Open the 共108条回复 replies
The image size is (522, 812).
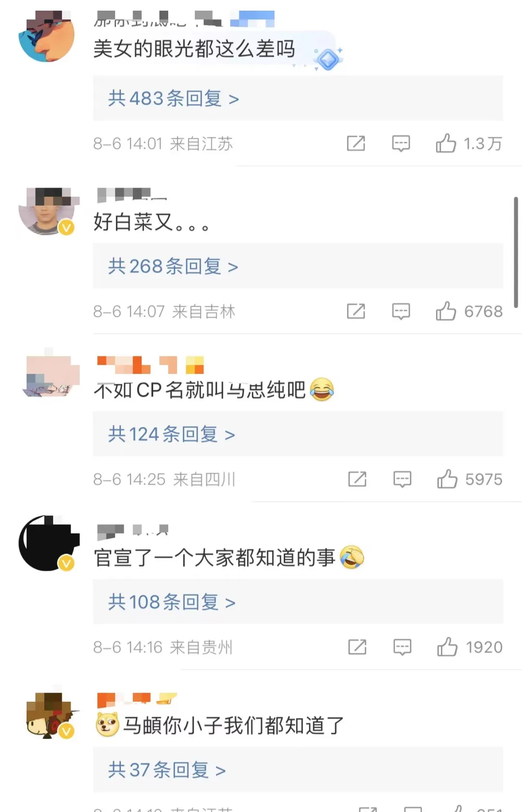[298, 602]
